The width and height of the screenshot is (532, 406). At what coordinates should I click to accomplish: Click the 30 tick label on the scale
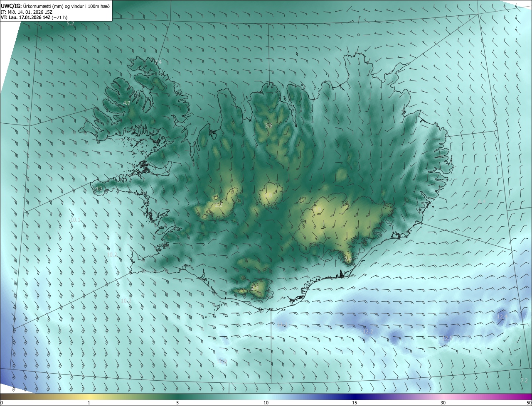click(x=443, y=403)
